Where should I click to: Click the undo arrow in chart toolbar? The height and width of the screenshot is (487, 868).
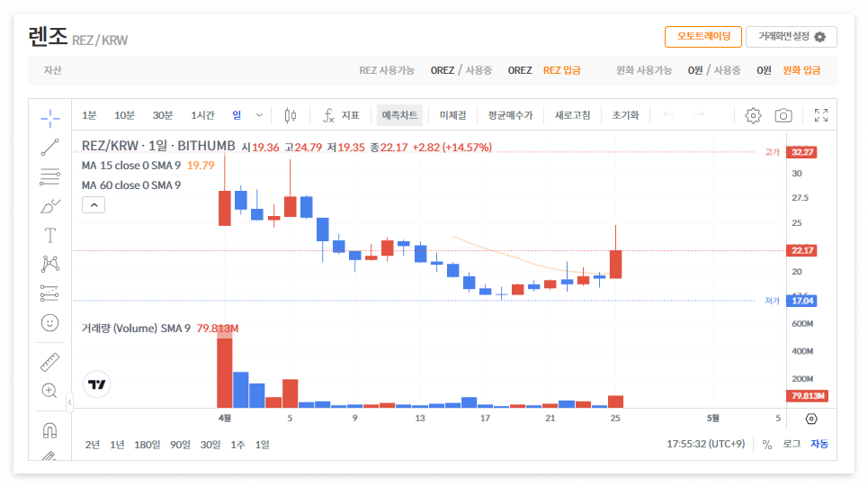pyautogui.click(x=668, y=115)
